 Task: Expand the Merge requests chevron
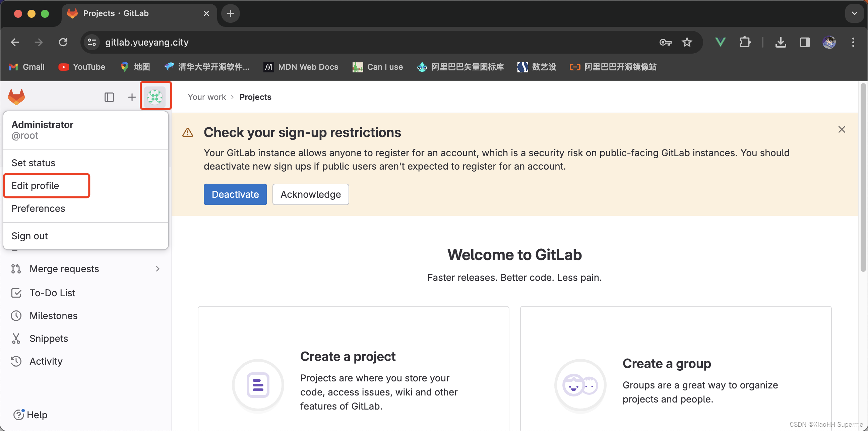(158, 268)
